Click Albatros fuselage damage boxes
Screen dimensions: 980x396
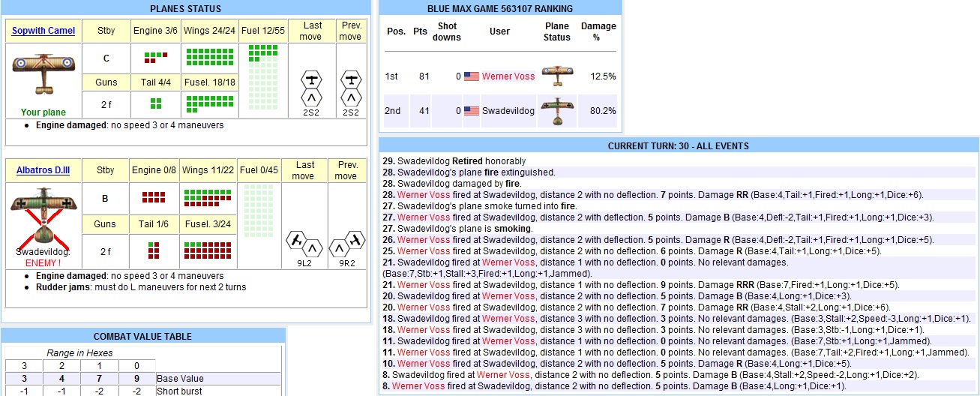pos(207,250)
